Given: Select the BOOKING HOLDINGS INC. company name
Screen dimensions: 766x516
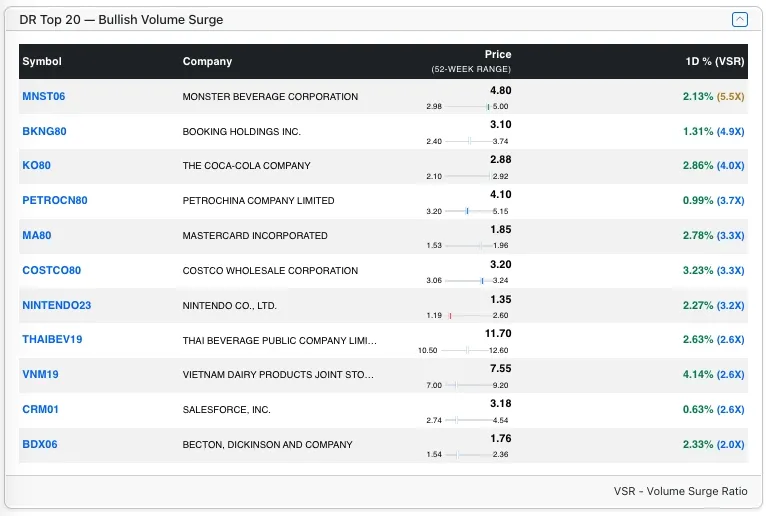Looking at the screenshot, I should click(241, 132).
